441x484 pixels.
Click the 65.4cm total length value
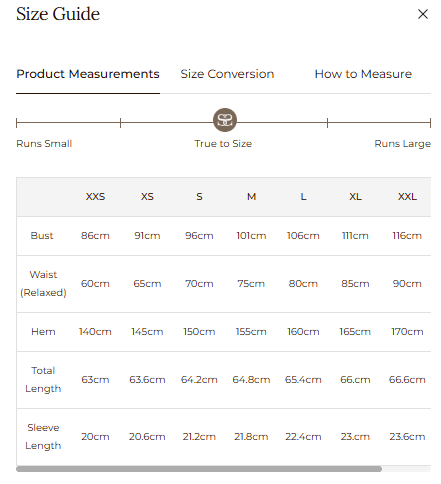(x=303, y=380)
